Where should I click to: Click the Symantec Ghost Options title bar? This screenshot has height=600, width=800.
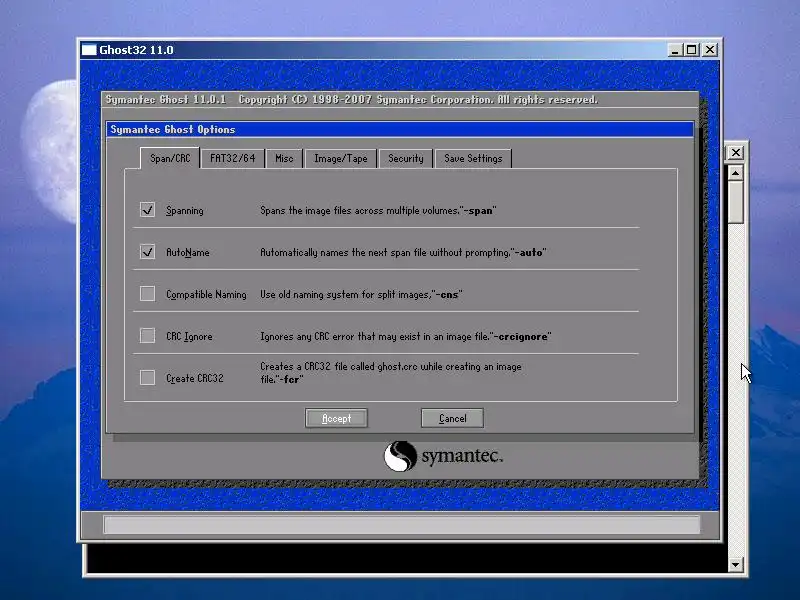click(x=400, y=130)
